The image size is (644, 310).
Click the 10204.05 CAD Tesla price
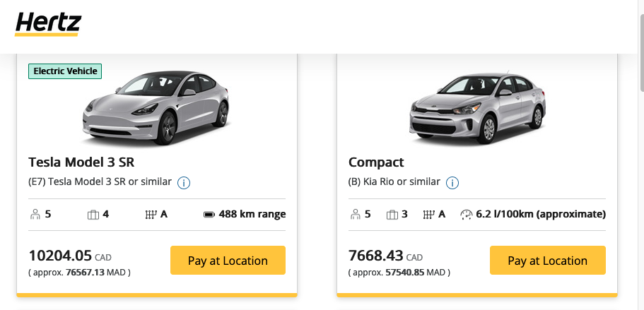pos(61,256)
